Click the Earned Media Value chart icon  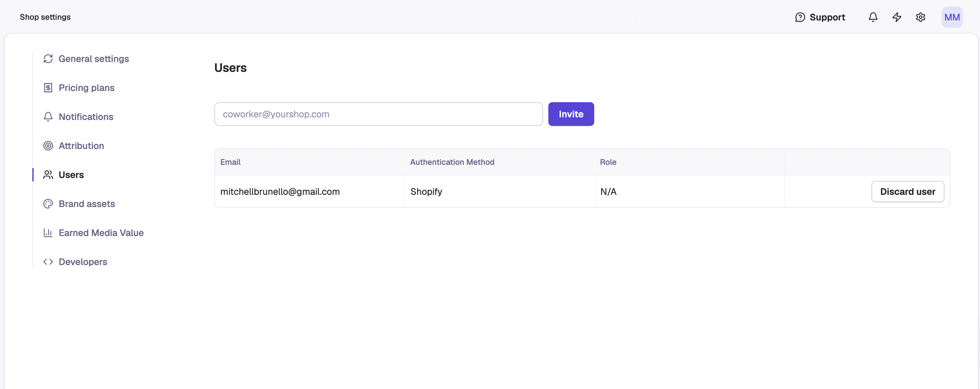click(48, 233)
